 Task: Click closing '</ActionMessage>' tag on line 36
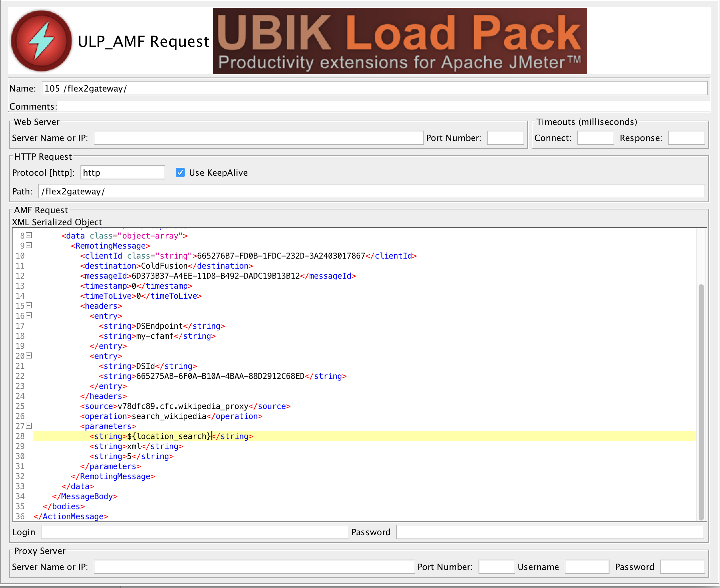click(71, 517)
